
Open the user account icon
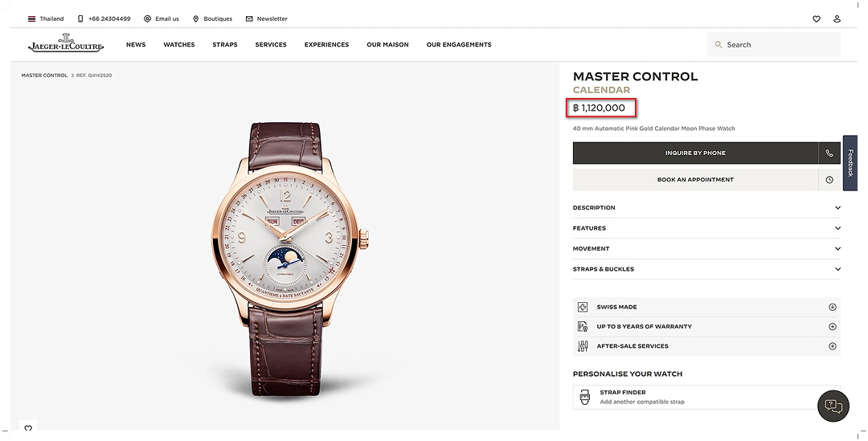point(837,18)
